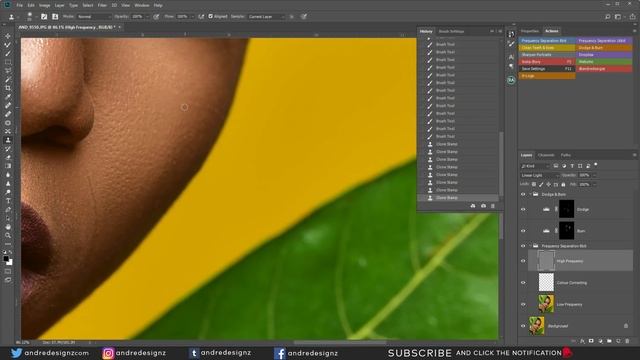Open the Clone Source panel icon in options bar

pyautogui.click(x=55, y=17)
